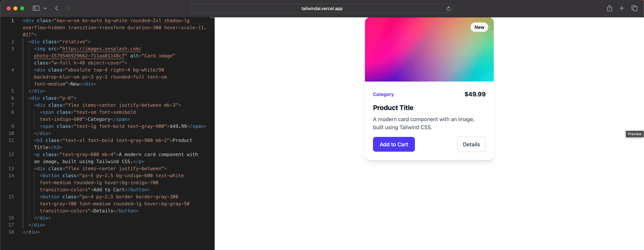Image resolution: width=644 pixels, height=250 pixels.
Task: Open a new browser tab
Action: (622, 8)
